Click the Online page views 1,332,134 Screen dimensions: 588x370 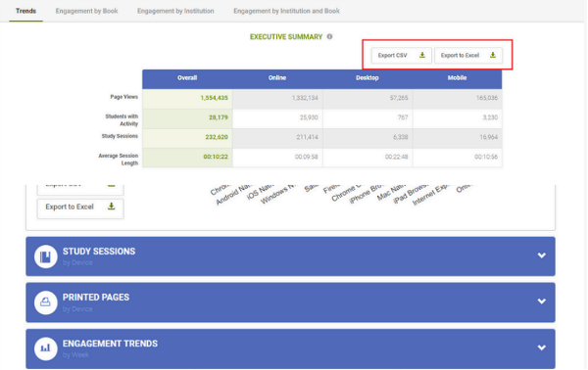[305, 98]
